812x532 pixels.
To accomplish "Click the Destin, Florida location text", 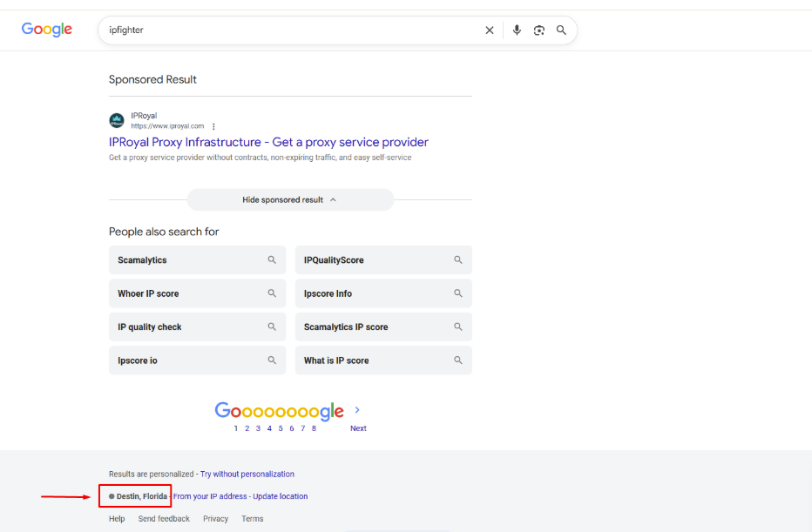I will pyautogui.click(x=141, y=496).
